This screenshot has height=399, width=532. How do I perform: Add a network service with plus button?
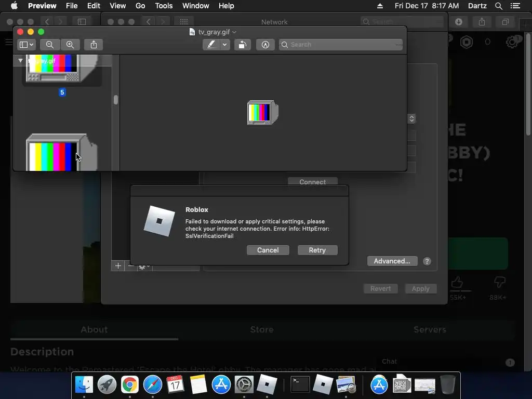coord(118,266)
